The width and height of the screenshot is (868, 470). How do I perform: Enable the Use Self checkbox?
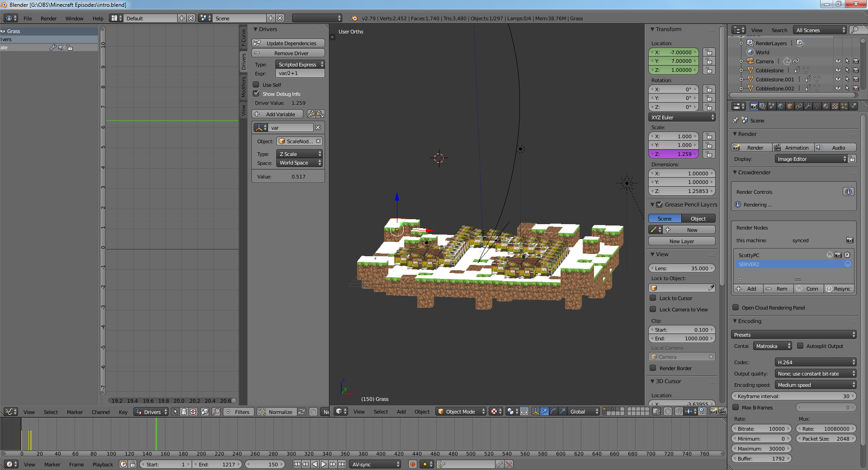pos(256,85)
